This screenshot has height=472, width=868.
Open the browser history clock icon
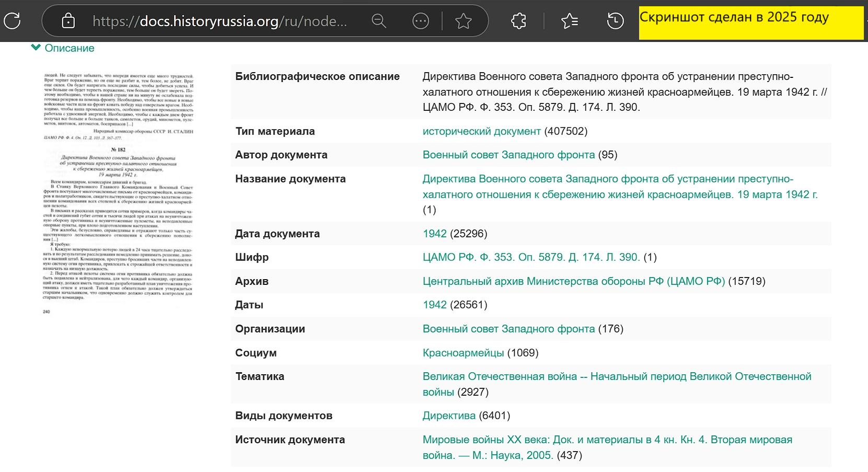point(615,21)
